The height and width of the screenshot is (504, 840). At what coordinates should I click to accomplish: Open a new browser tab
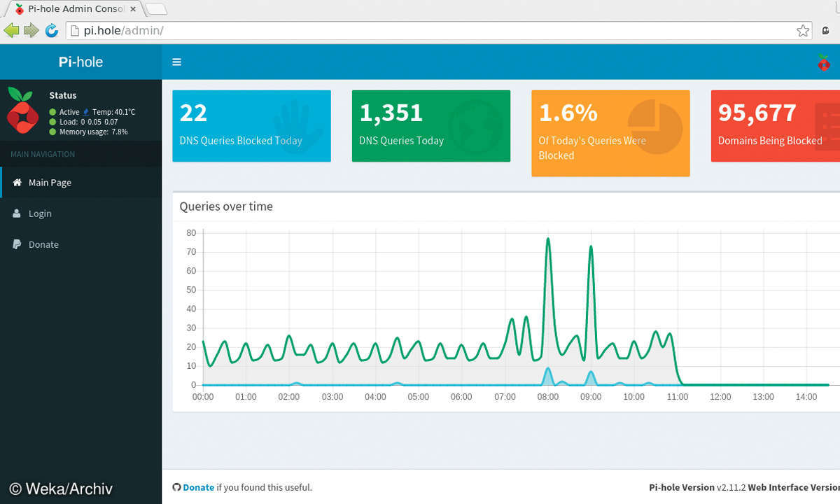(x=157, y=10)
